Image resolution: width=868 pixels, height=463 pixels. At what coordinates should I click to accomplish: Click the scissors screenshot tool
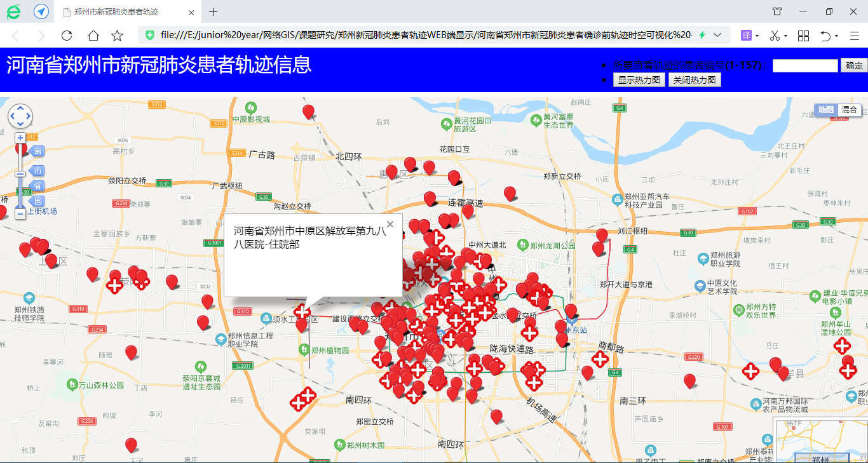pos(775,36)
